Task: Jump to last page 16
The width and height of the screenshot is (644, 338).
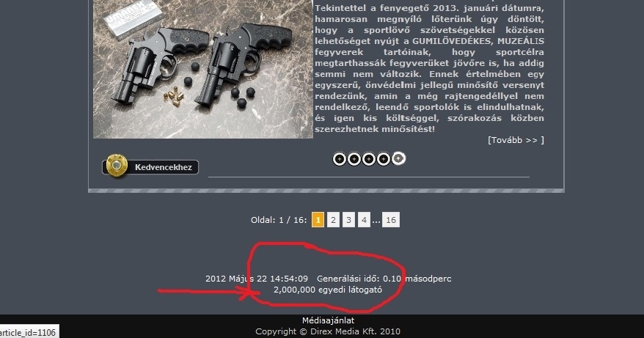Action: point(391,220)
